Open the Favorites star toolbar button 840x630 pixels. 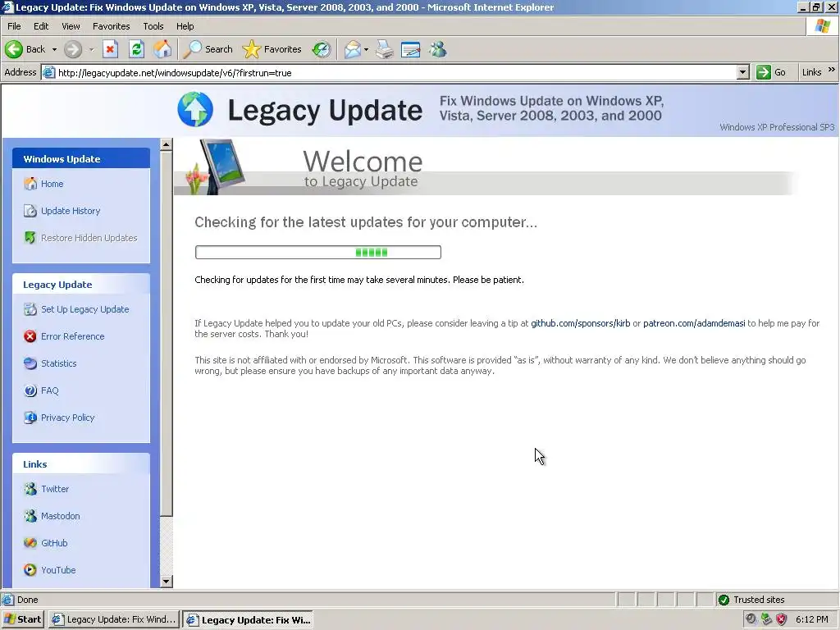(272, 49)
